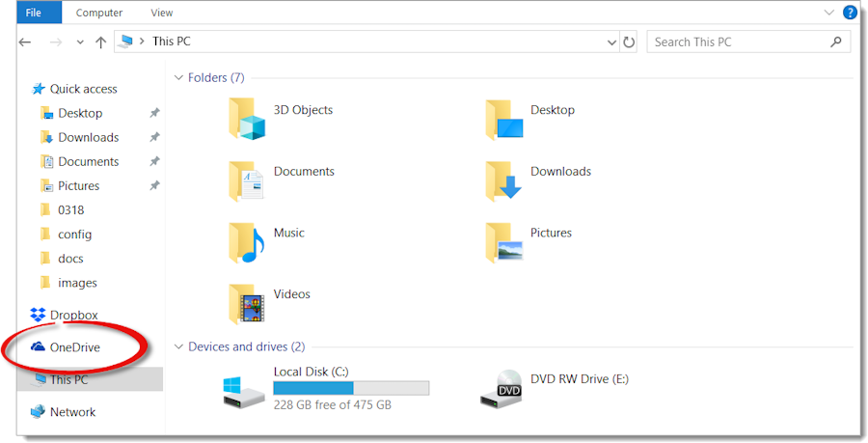Viewport: 868px width, 443px height.
Task: Open the Help question mark icon
Action: 850,13
